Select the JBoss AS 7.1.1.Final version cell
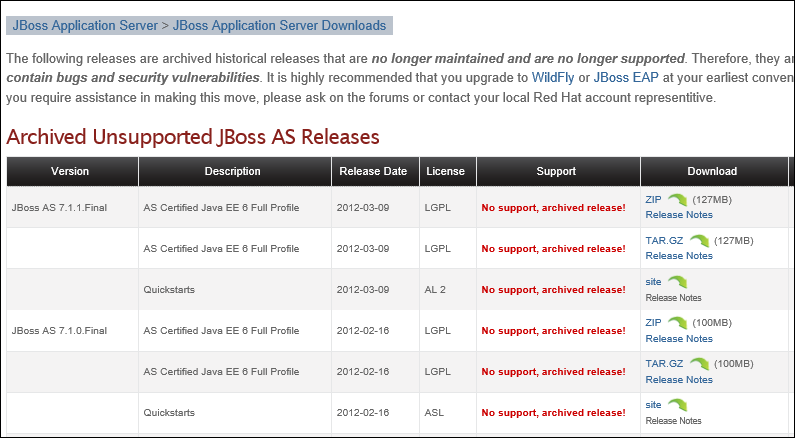This screenshot has width=795, height=438. [73, 208]
